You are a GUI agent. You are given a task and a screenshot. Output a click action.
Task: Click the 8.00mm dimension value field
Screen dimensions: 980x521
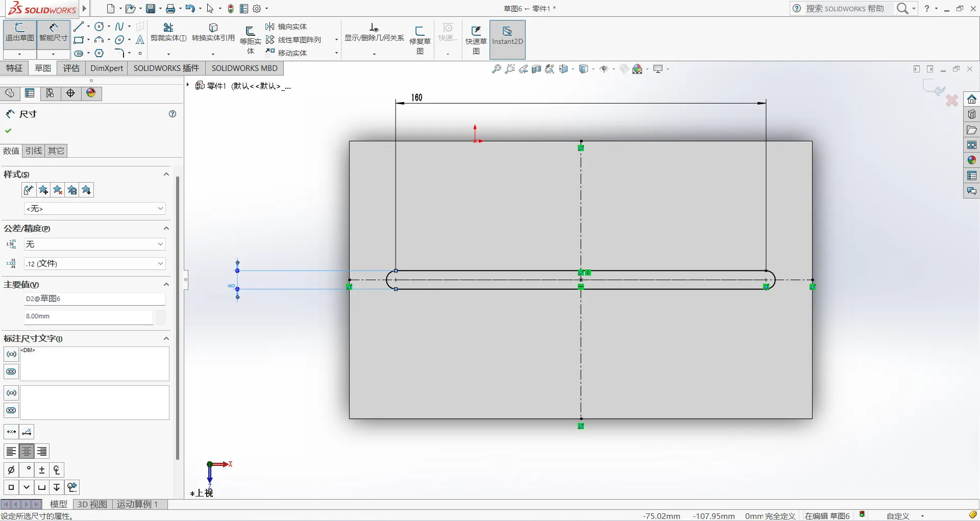click(89, 317)
